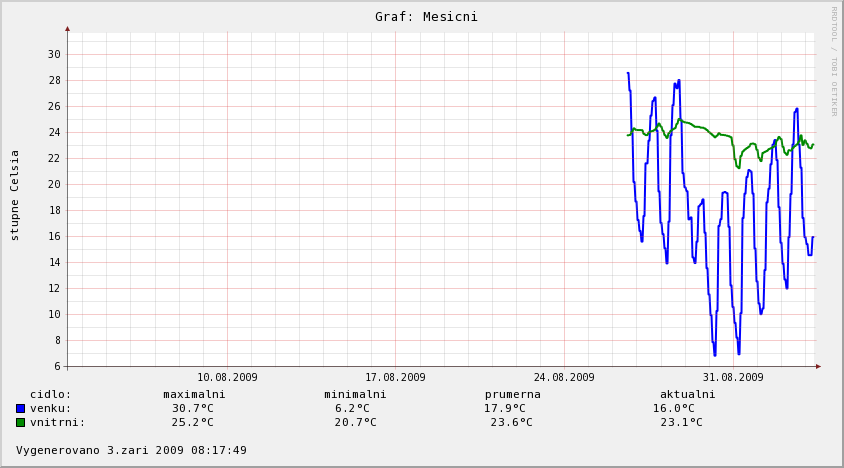Click the '17.08.2009' date label
This screenshot has height=468, width=844.
395,378
